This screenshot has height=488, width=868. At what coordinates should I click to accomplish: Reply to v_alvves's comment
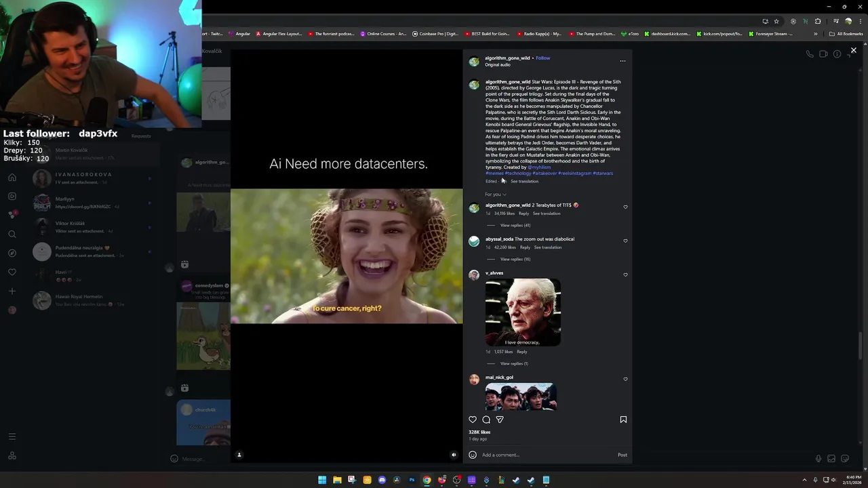click(x=521, y=352)
